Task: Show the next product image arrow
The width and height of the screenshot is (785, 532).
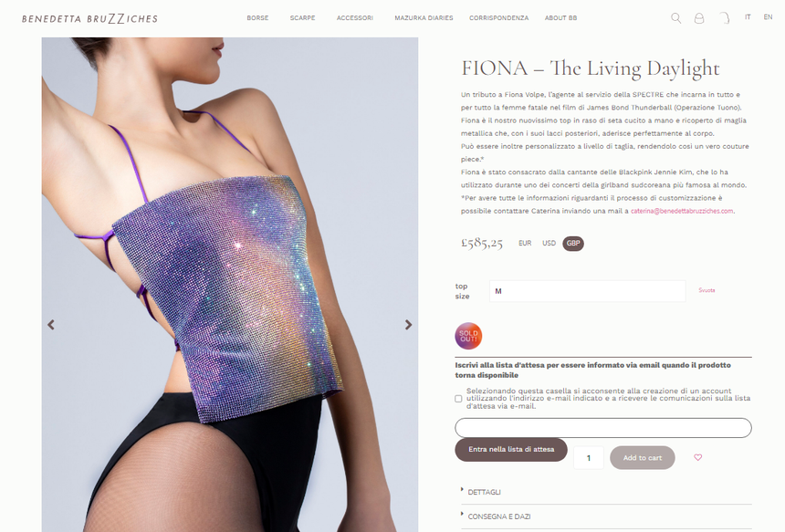Action: click(x=409, y=325)
